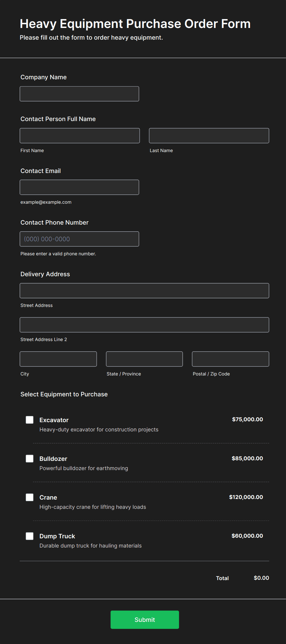Image resolution: width=286 pixels, height=644 pixels.
Task: Click the Postal / Zip Code field
Action: point(230,359)
